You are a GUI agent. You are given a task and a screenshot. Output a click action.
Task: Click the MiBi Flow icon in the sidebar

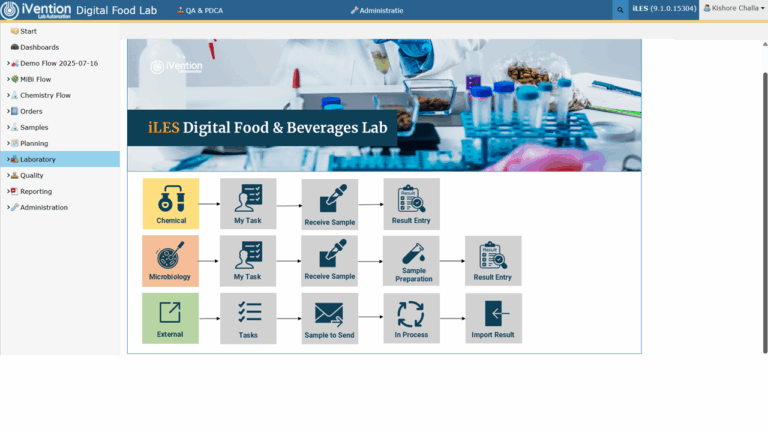point(15,79)
